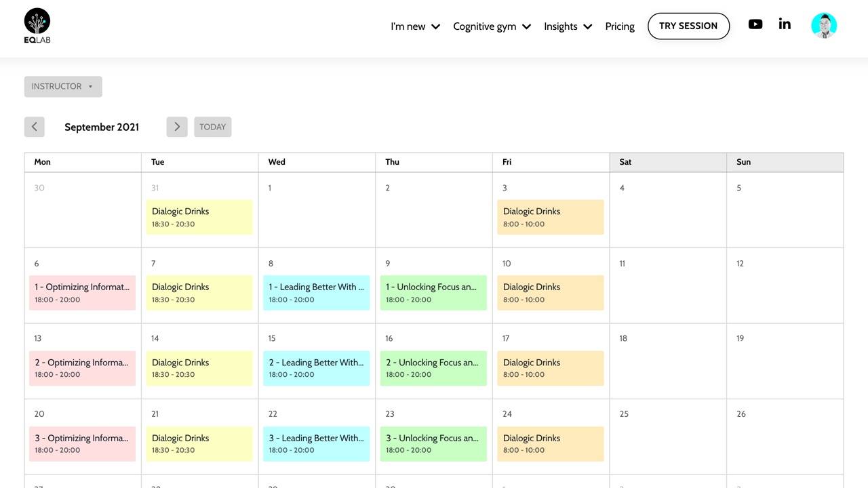Open Dialogic Drinks event on Tuesday 21
This screenshot has height=488, width=868.
pyautogui.click(x=199, y=444)
